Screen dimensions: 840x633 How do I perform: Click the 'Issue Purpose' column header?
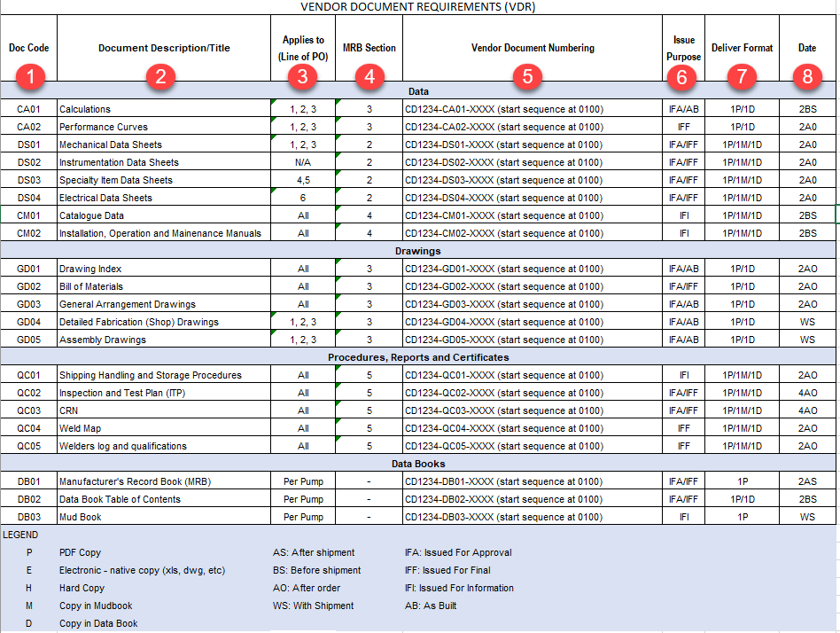point(683,48)
